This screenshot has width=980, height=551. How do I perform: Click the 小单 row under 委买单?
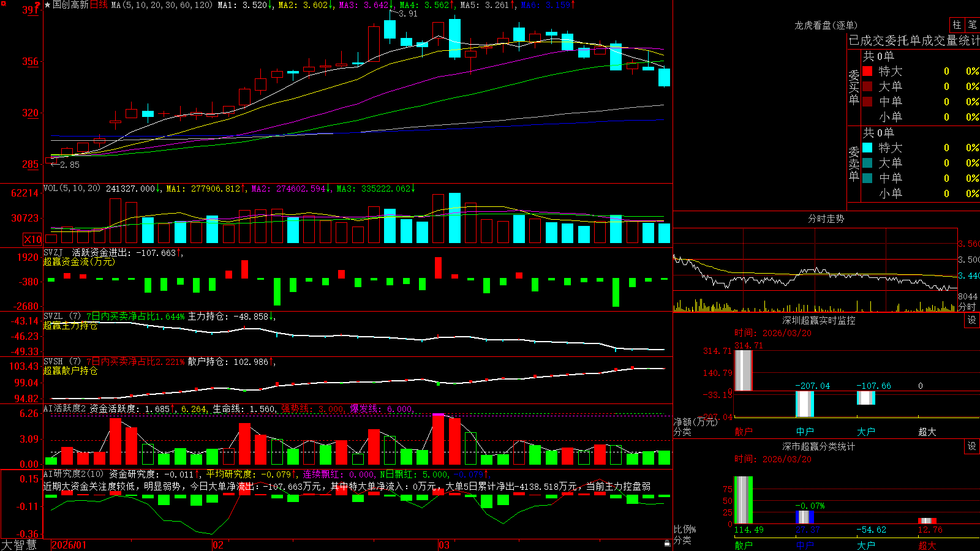[x=920, y=117]
